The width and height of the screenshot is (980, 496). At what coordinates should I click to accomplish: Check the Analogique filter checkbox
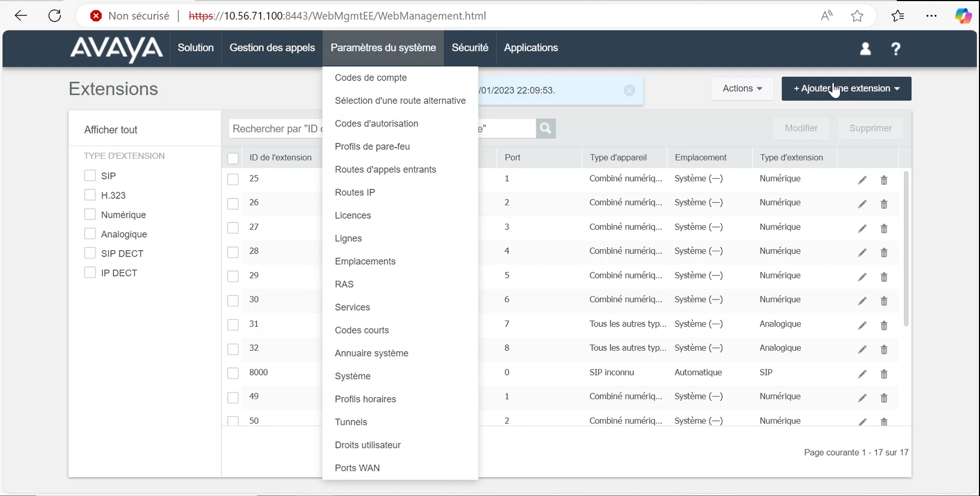[90, 234]
